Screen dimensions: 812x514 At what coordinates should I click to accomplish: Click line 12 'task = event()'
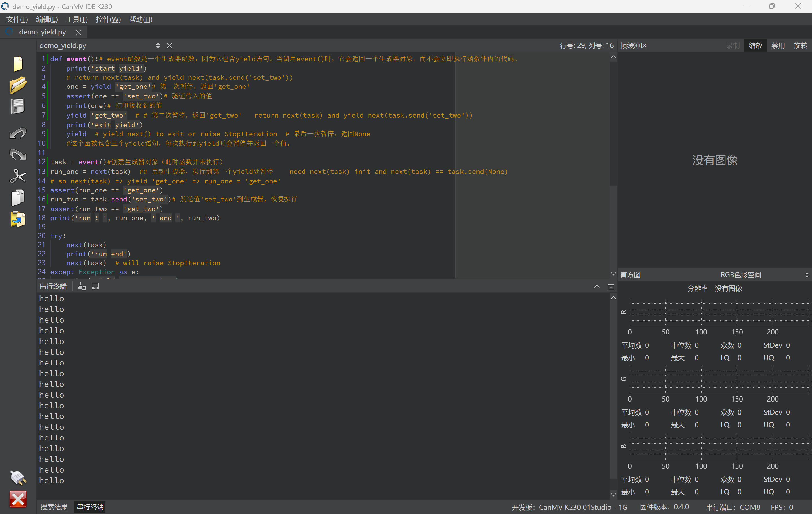tap(136, 162)
